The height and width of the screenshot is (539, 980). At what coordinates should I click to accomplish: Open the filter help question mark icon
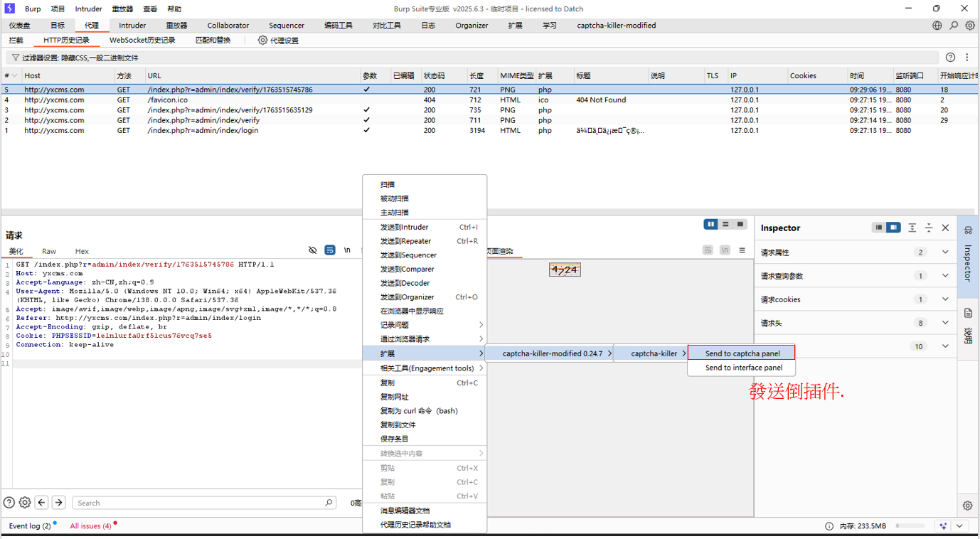point(950,58)
